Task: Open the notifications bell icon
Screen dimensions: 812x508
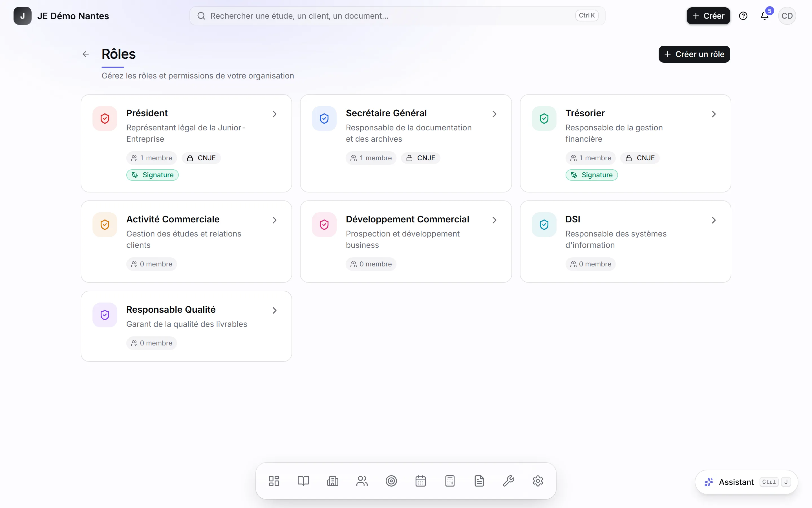Action: (764, 16)
